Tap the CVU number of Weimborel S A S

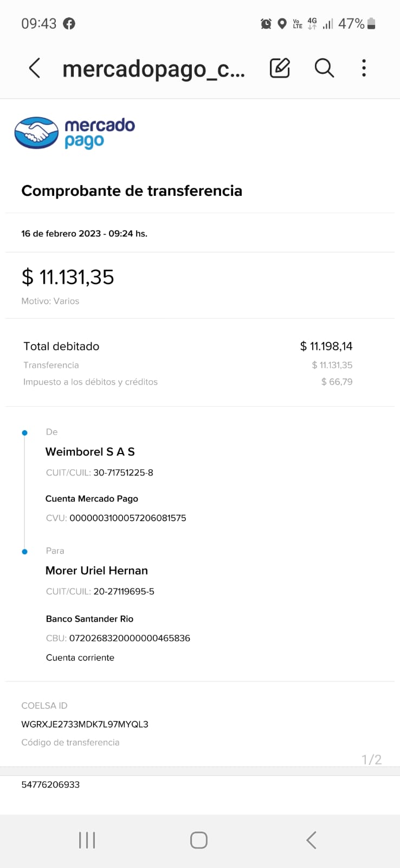coord(127,518)
